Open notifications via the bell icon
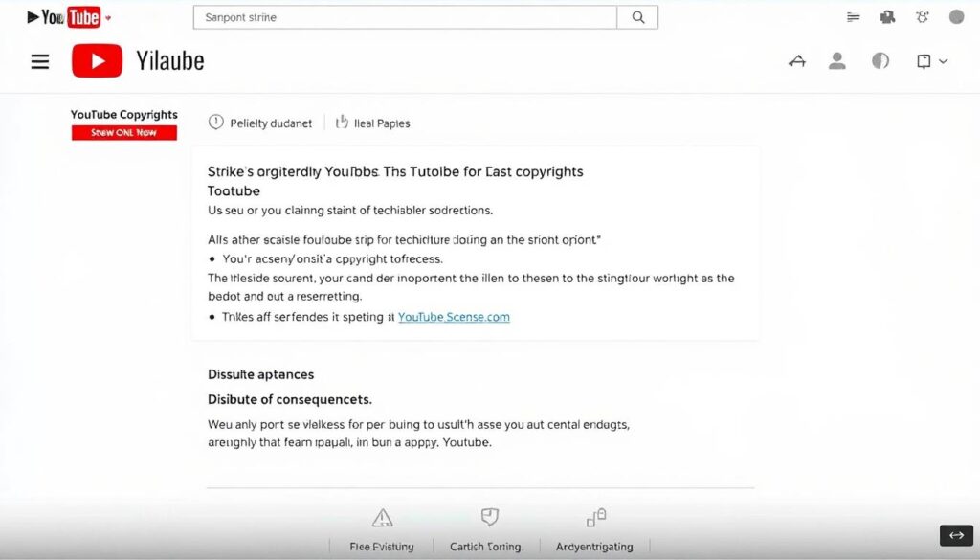 (921, 16)
